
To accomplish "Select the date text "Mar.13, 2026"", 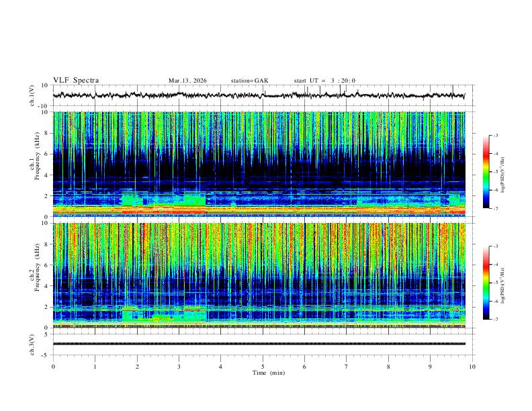I will tap(187, 81).
